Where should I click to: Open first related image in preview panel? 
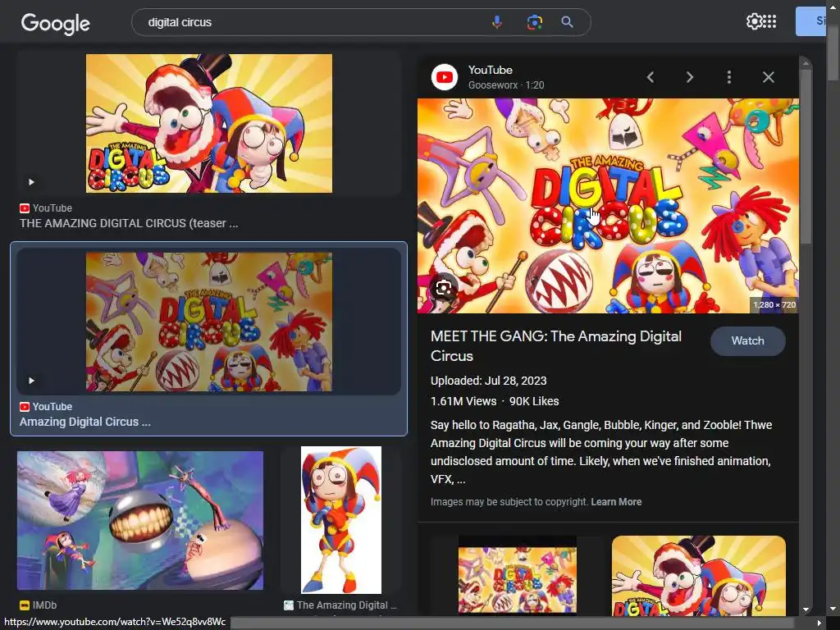click(518, 576)
